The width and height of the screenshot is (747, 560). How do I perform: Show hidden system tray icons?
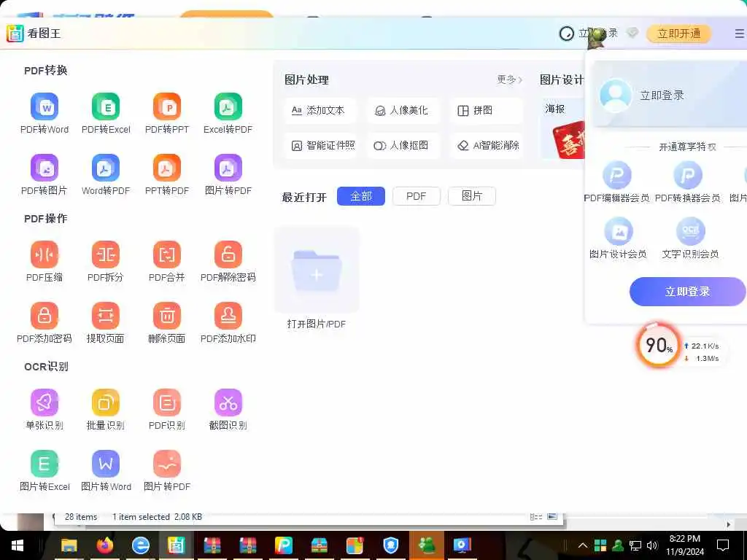click(582, 545)
